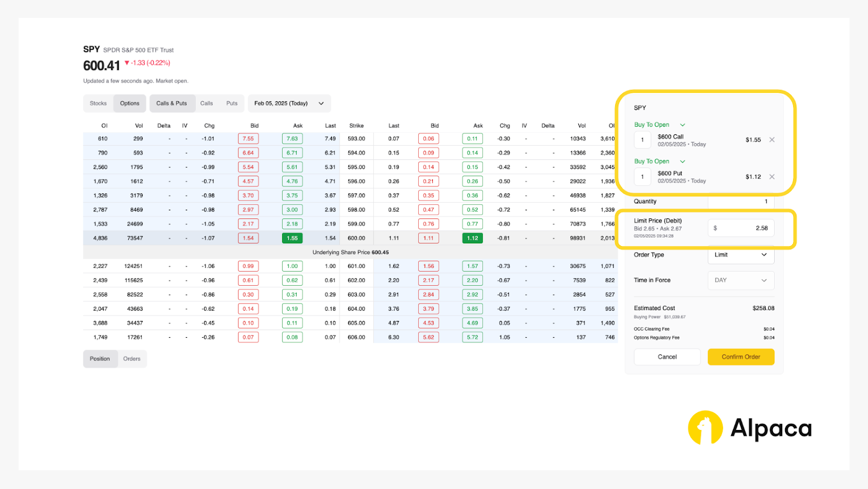868x489 pixels.
Task: Click call ask 6.71 at 594.00 strike
Action: [x=292, y=153]
